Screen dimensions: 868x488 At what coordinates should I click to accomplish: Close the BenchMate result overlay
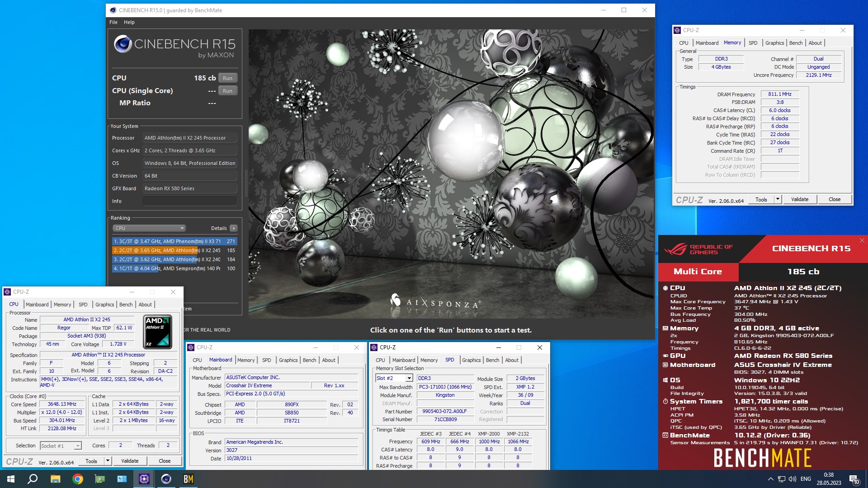pos(862,240)
